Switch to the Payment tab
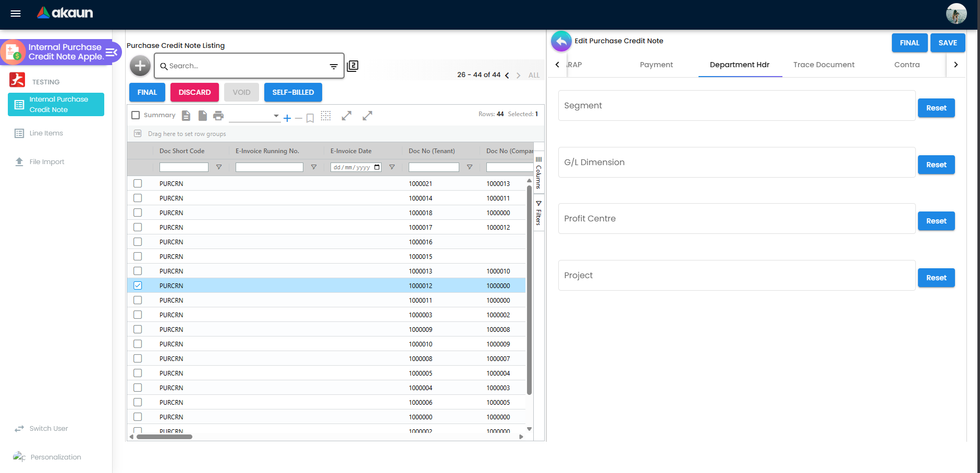This screenshot has height=473, width=980. (x=656, y=65)
